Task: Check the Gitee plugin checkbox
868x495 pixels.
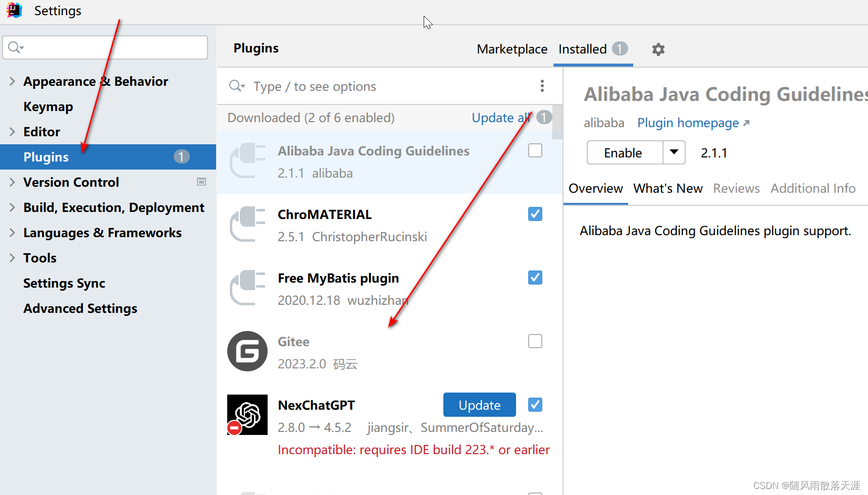Action: click(x=535, y=341)
